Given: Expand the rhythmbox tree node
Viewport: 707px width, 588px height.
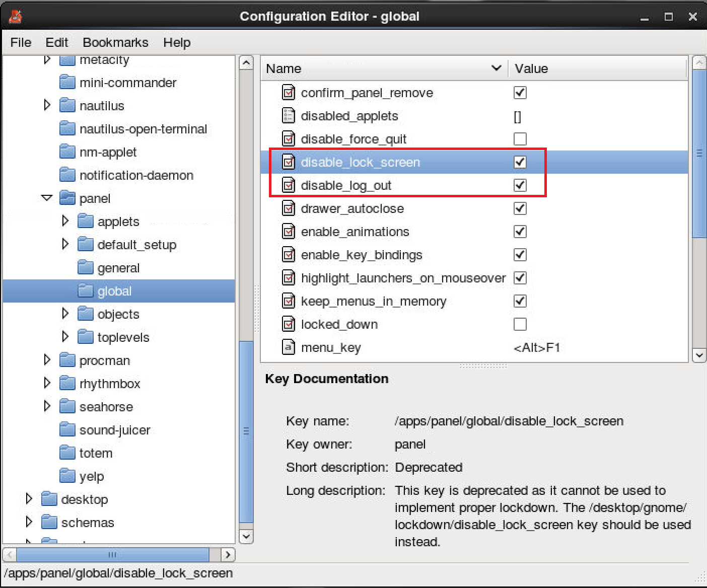Looking at the screenshot, I should click(x=47, y=383).
